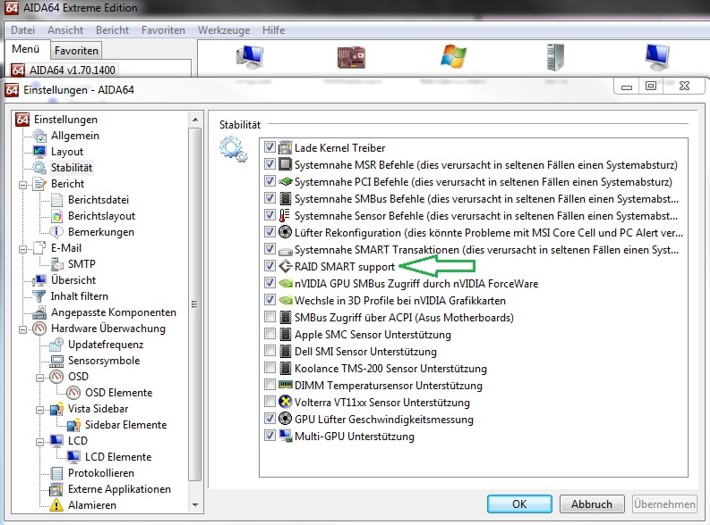
Task: Click the motherboard icon in main window
Action: (351, 57)
